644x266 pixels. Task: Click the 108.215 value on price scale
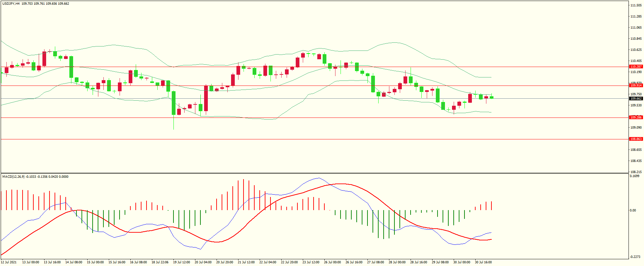(636, 172)
